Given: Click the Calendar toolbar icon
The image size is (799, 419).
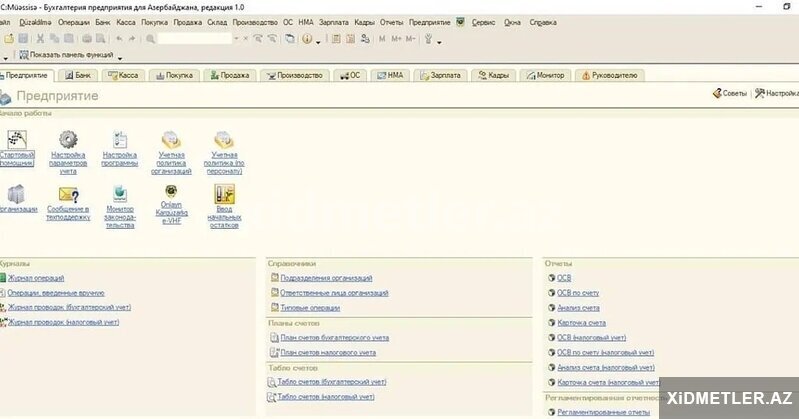Looking at the screenshot, I should pyautogui.click(x=350, y=39).
